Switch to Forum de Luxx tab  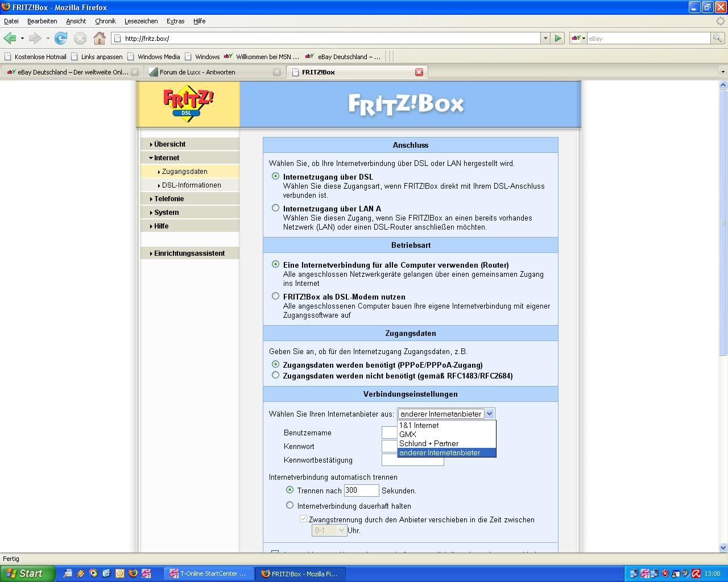[x=214, y=72]
